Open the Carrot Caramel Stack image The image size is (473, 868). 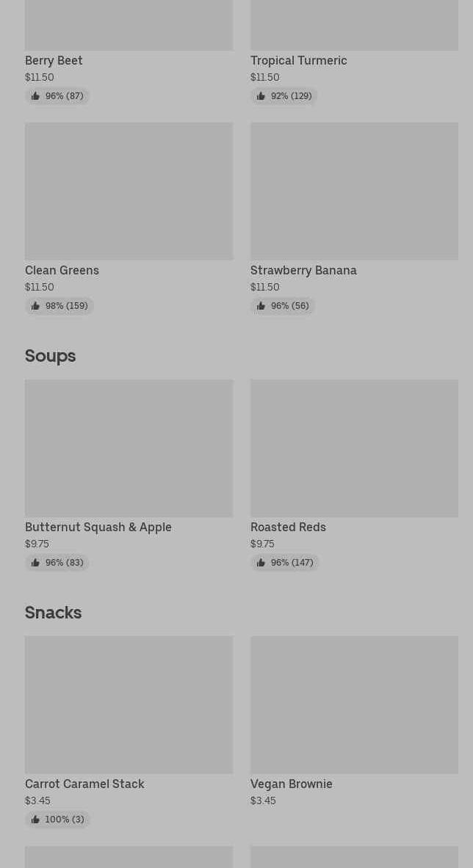tap(129, 704)
